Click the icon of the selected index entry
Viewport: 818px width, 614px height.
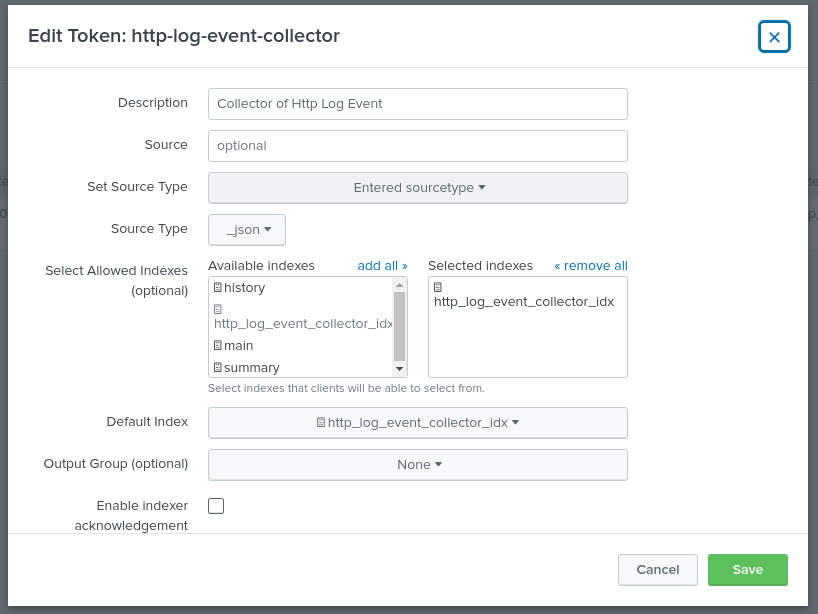click(x=438, y=287)
